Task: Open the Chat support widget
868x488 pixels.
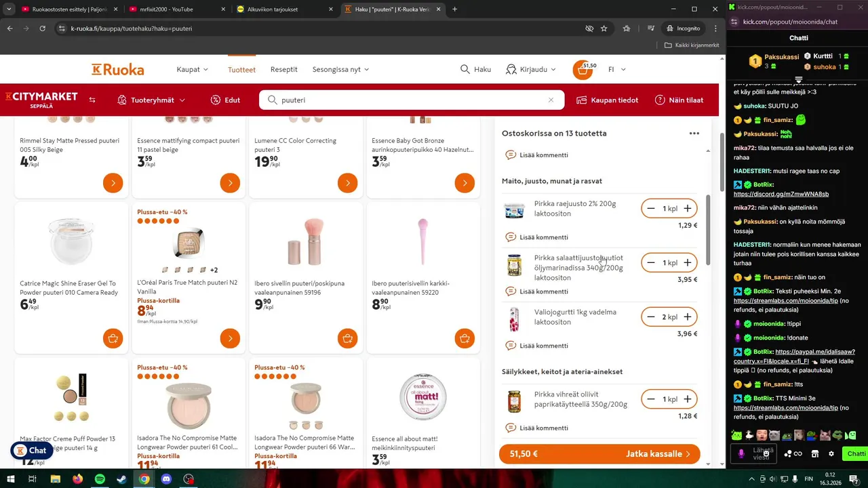Action: point(31,451)
